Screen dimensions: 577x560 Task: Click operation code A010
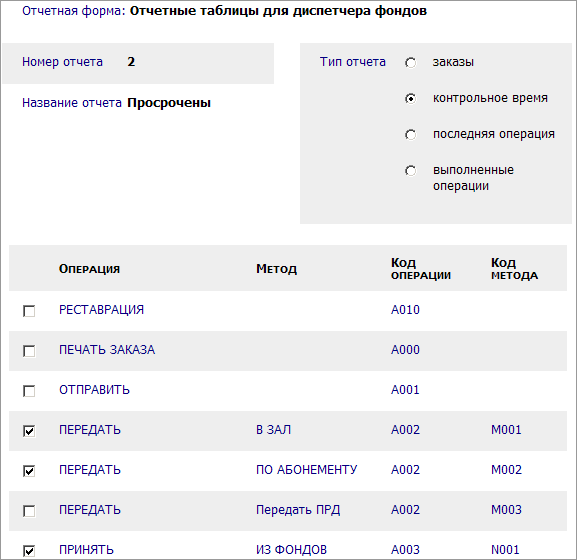(x=405, y=310)
